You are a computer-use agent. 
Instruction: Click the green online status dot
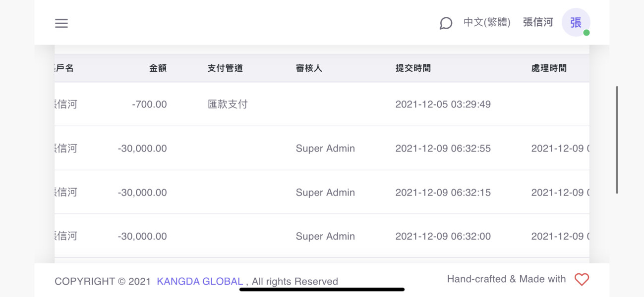tap(586, 33)
